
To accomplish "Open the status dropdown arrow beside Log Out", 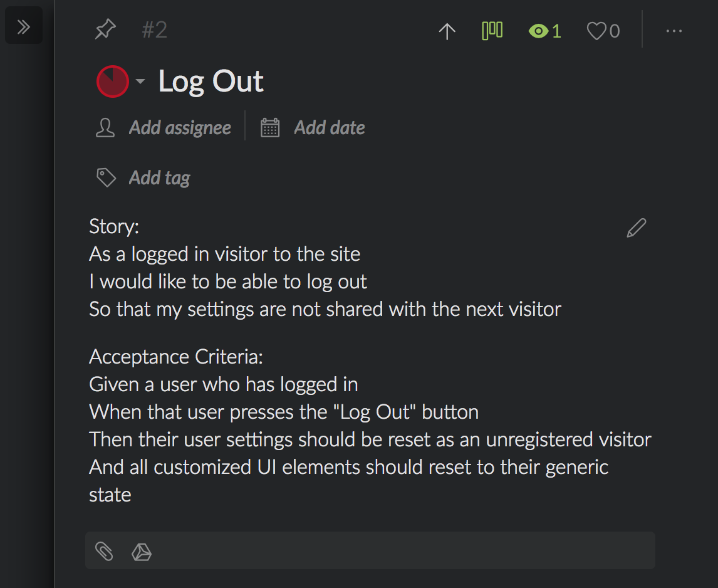I will click(x=140, y=81).
